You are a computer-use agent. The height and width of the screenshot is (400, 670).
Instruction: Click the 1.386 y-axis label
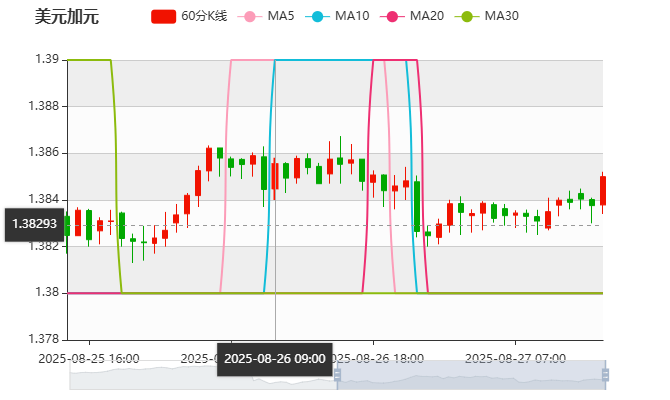click(x=43, y=152)
